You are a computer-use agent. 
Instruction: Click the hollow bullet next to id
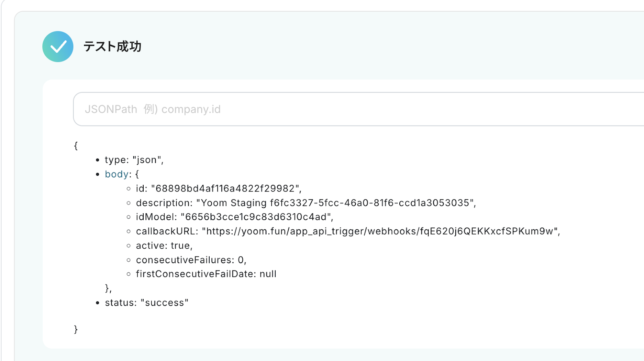point(128,189)
